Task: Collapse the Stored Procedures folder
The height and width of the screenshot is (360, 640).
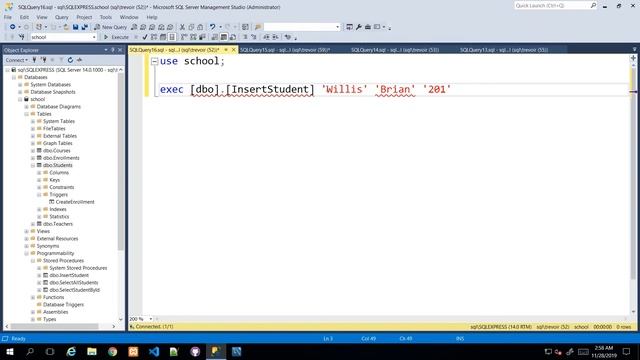Action: pyautogui.click(x=33, y=260)
